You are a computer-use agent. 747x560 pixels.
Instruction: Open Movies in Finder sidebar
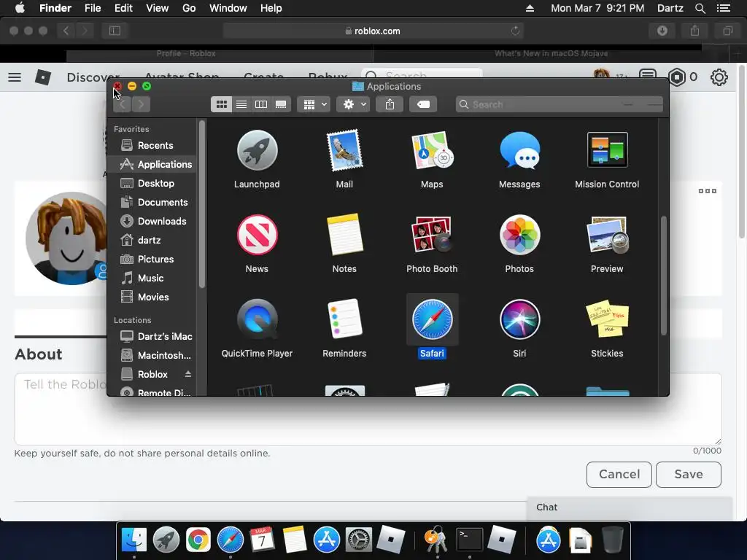tap(152, 297)
